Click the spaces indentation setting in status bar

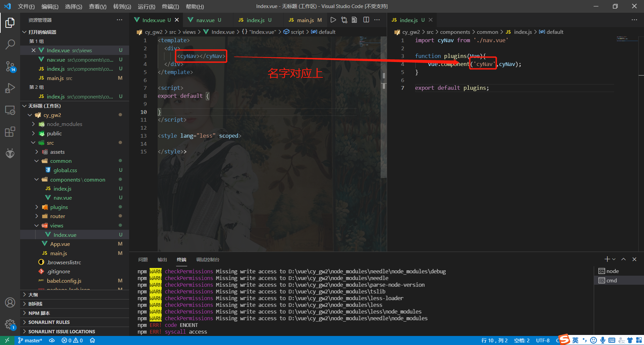(522, 340)
